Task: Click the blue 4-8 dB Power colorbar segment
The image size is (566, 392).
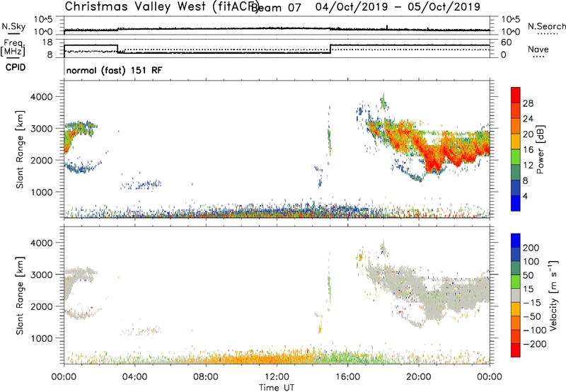Action: (x=516, y=188)
